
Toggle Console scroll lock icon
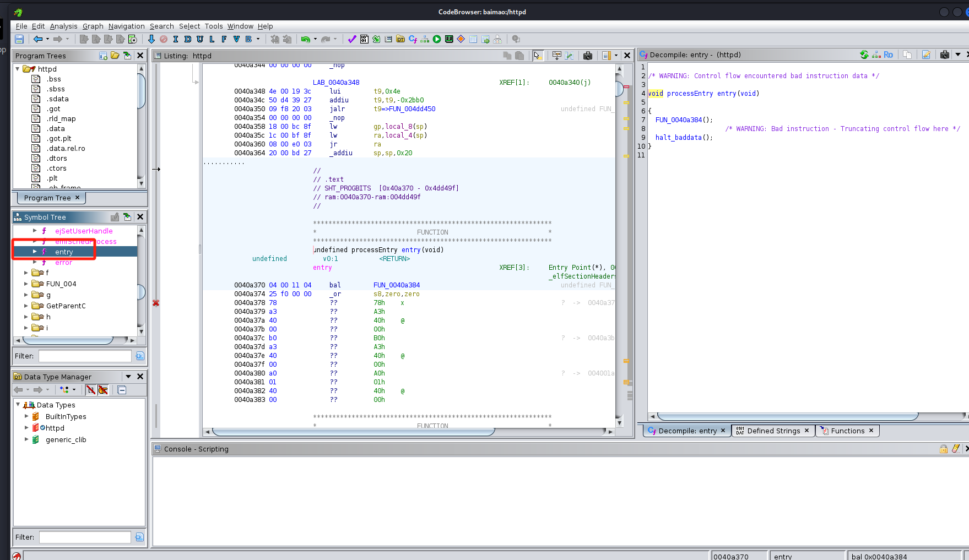(944, 449)
